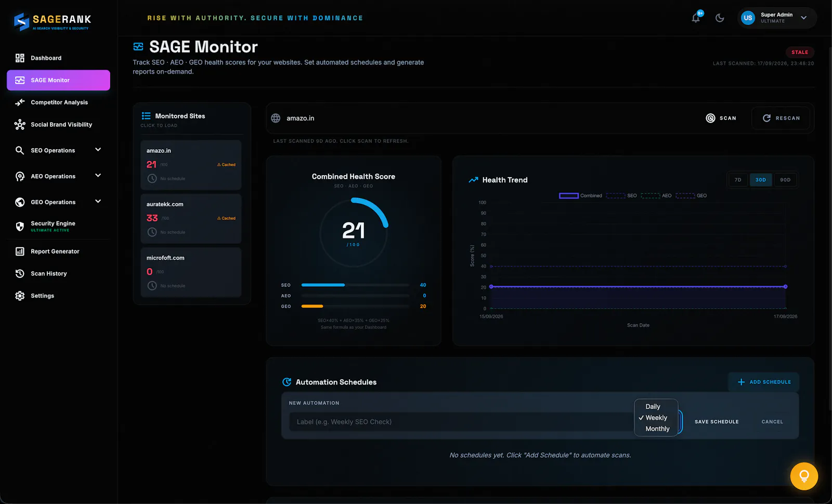Screen dimensions: 832x504
Task: Click the Scan button
Action: coord(721,118)
